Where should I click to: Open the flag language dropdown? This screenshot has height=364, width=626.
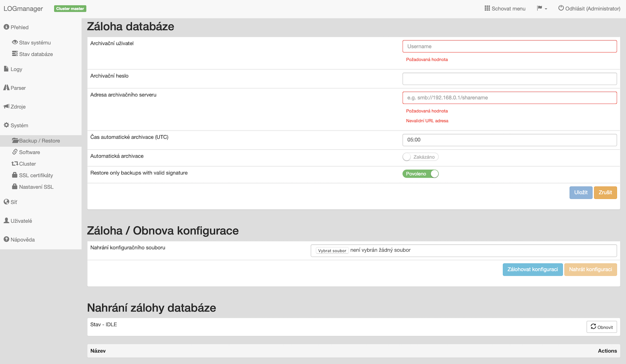tap(542, 8)
